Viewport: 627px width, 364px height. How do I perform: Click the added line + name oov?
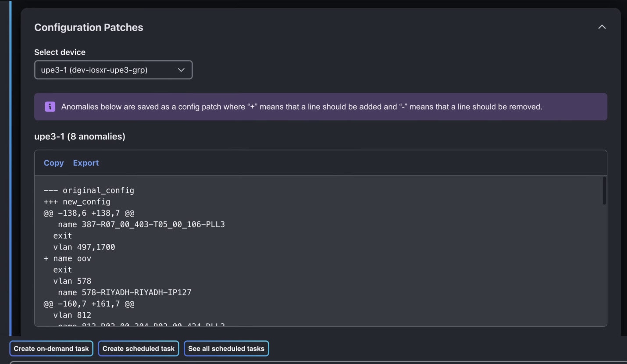(68, 258)
